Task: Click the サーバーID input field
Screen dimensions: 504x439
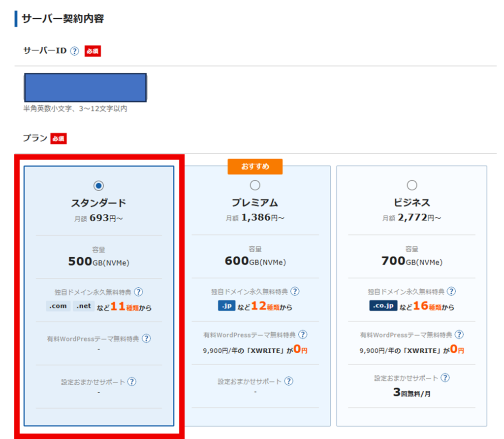Action: [x=85, y=88]
